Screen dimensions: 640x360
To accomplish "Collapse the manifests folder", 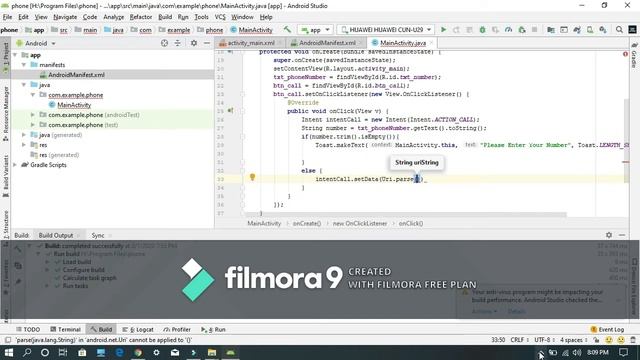I will point(24,65).
